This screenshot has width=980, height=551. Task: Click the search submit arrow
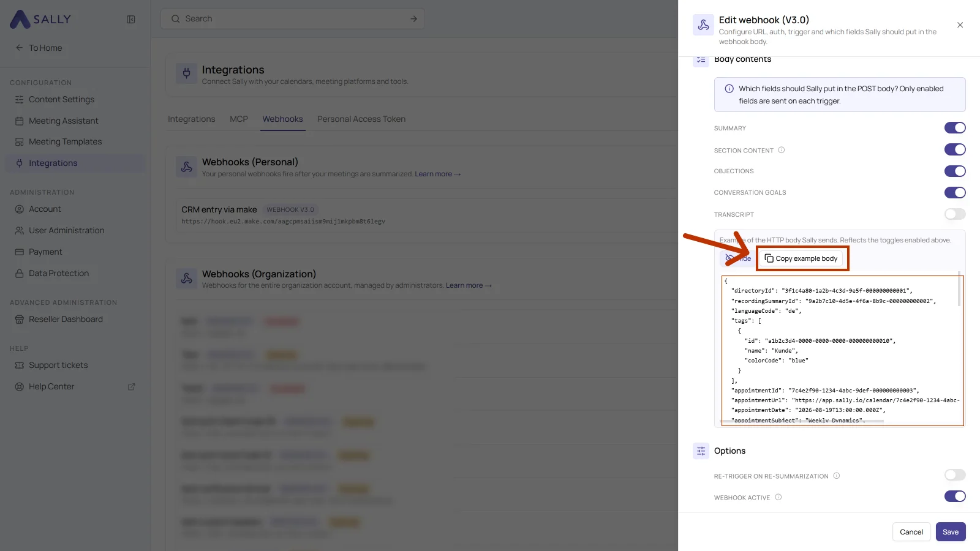point(413,19)
